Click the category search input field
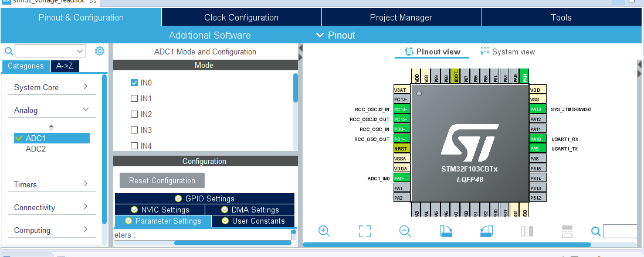Viewport: 644px width, 257px height. pos(45,52)
